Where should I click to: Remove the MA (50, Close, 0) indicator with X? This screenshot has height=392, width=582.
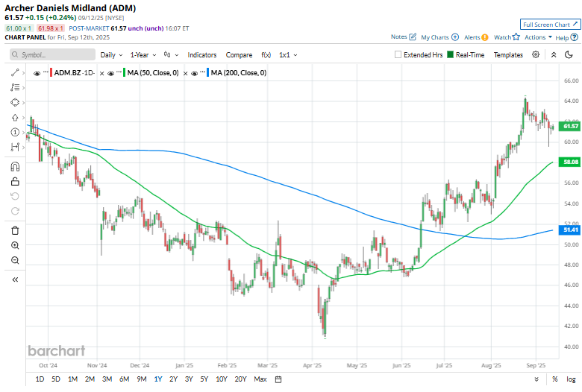(185, 74)
